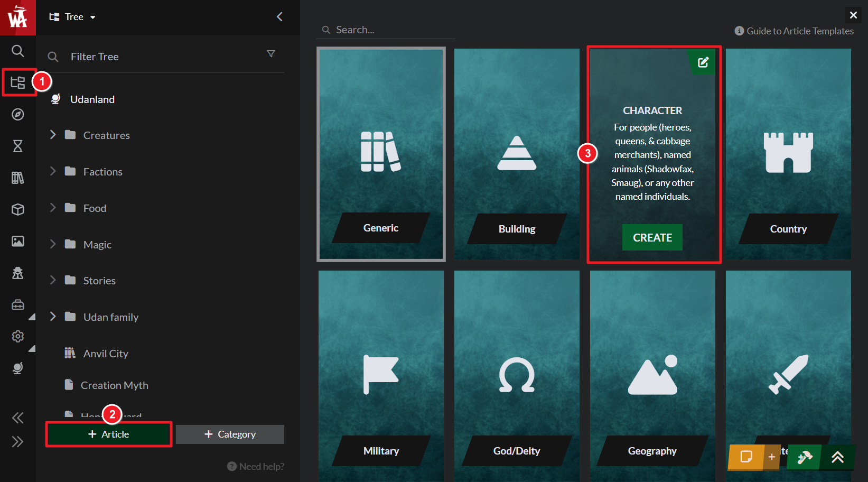
Task: Click the edit pencil icon on Character card
Action: point(703,62)
